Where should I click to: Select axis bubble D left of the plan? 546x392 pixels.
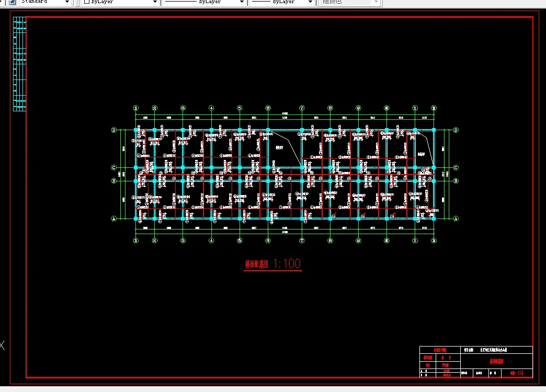point(113,130)
